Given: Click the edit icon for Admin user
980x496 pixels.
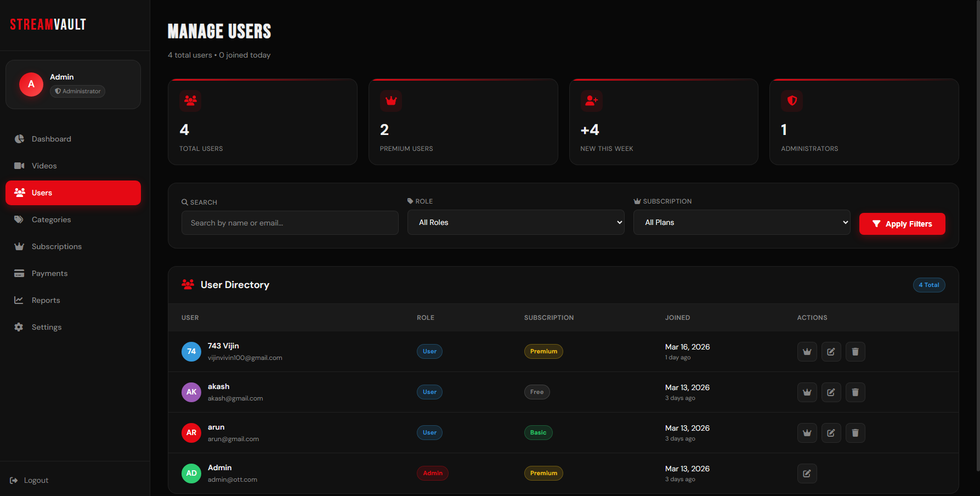Looking at the screenshot, I should [x=807, y=474].
